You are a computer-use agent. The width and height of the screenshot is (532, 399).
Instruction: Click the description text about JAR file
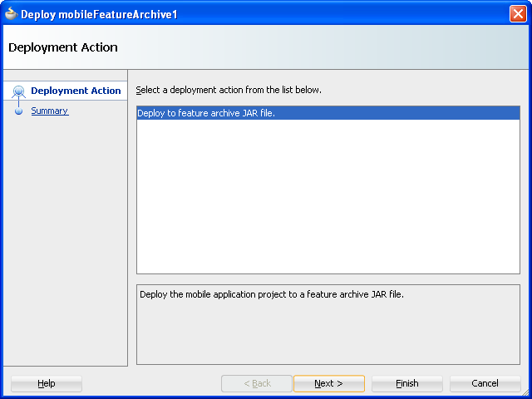tap(272, 294)
